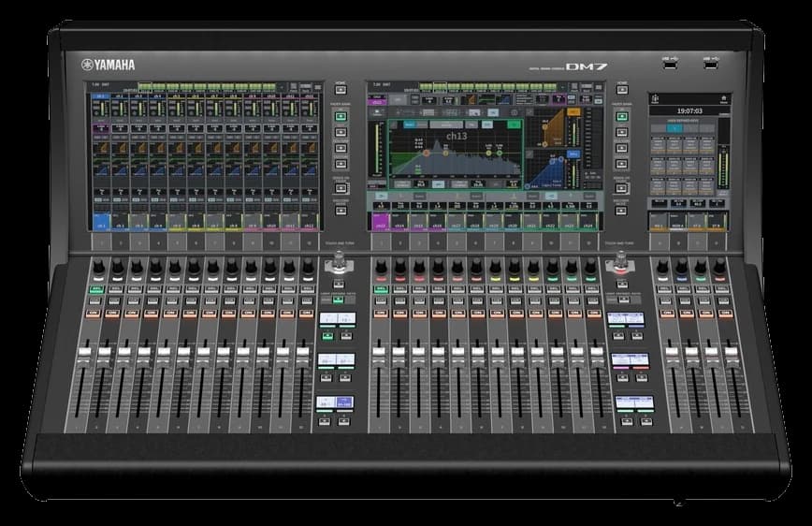The image size is (812, 526).
Task: Select magenta ch13 name tile on center screen
Action: (x=381, y=223)
